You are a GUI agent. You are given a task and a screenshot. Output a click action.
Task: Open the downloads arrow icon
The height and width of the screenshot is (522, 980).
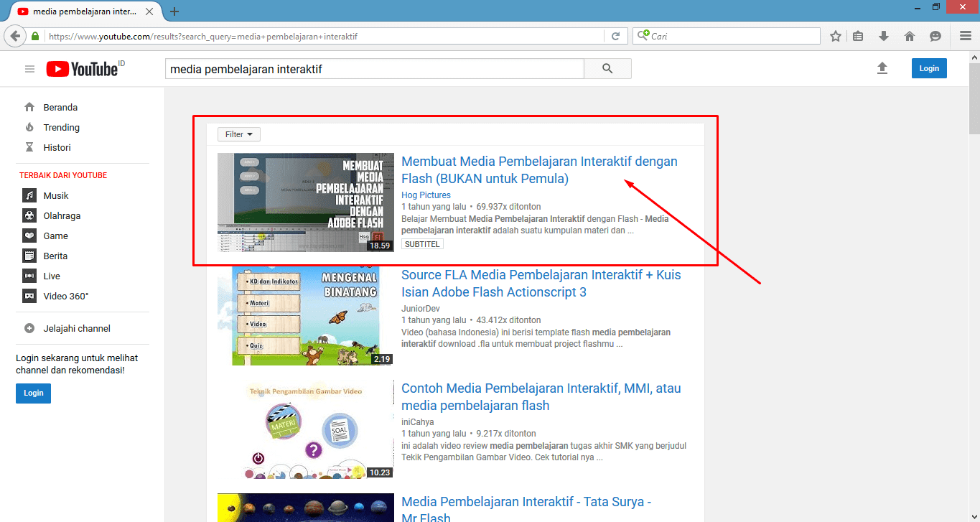(x=884, y=36)
